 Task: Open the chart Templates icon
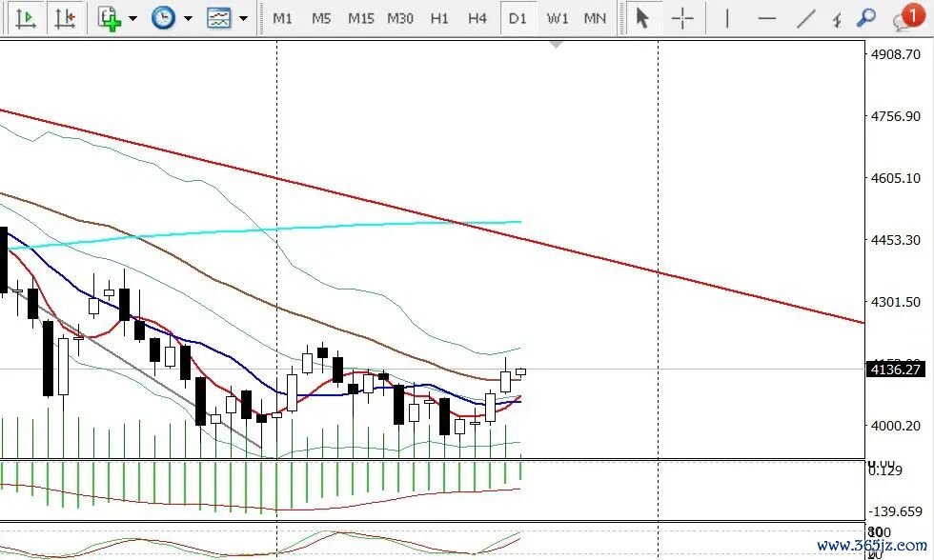218,18
